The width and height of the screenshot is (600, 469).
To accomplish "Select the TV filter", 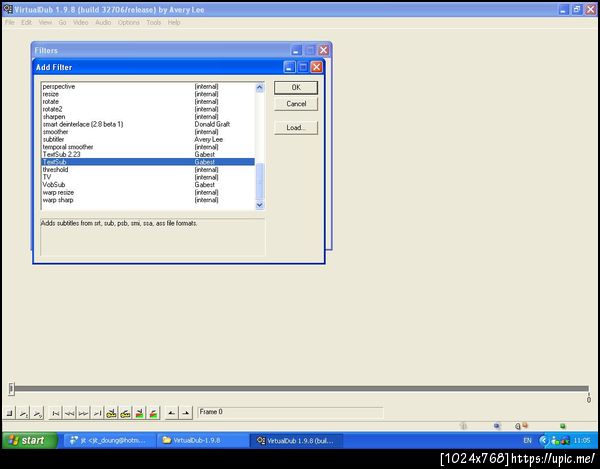I will click(148, 177).
